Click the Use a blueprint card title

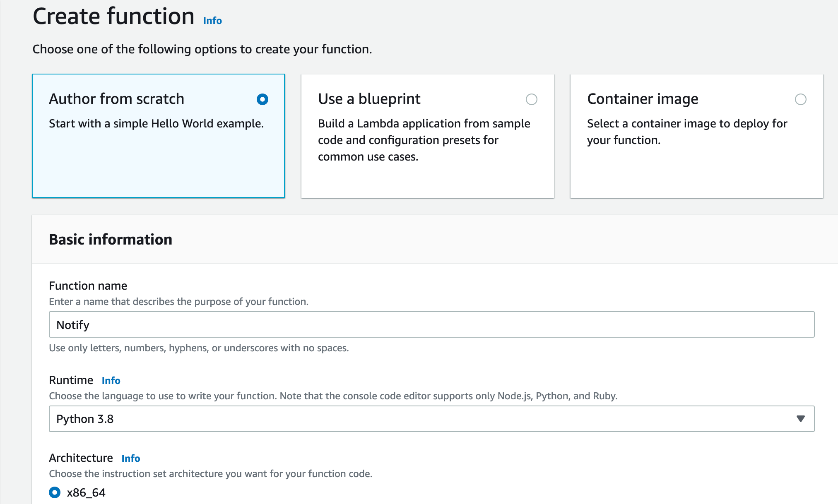pyautogui.click(x=369, y=99)
